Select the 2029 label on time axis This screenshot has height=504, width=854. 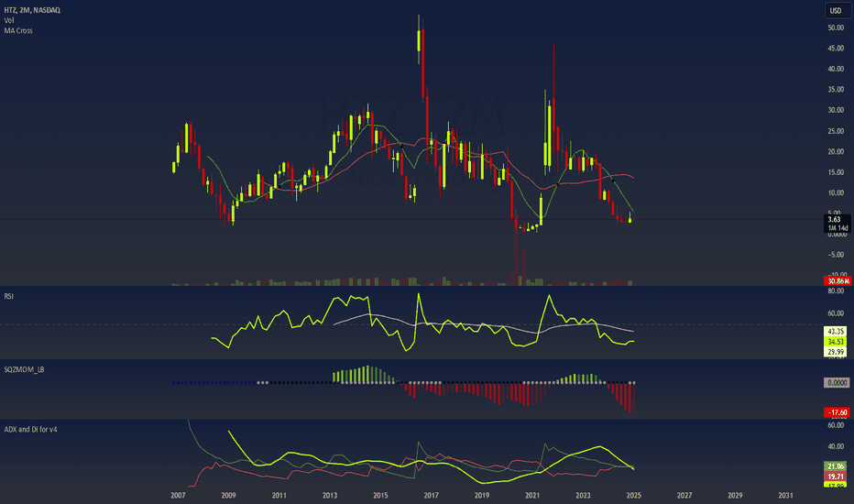[x=735, y=495]
